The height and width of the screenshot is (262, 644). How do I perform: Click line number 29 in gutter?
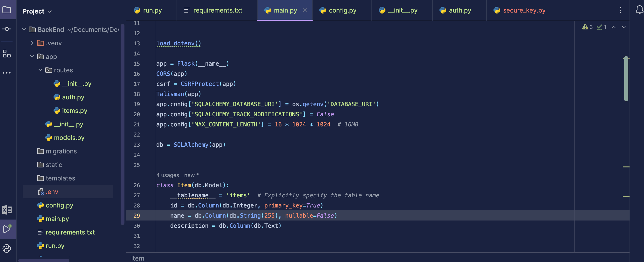click(137, 215)
